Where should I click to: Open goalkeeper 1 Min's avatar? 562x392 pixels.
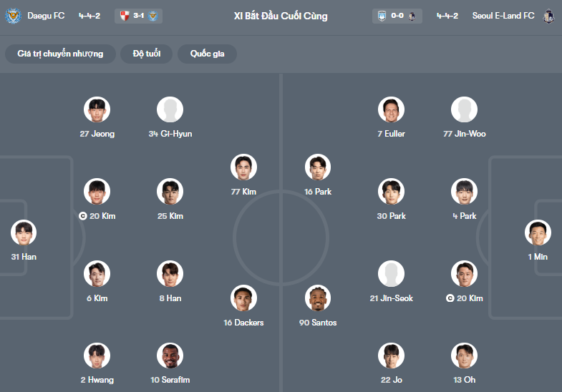coord(538,232)
